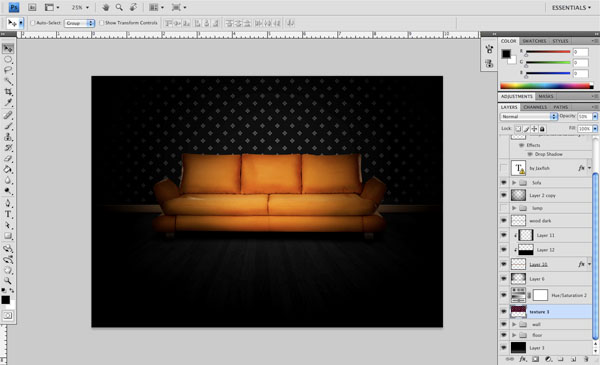Select the Eyedropper tool
This screenshot has width=600, height=365.
point(8,103)
